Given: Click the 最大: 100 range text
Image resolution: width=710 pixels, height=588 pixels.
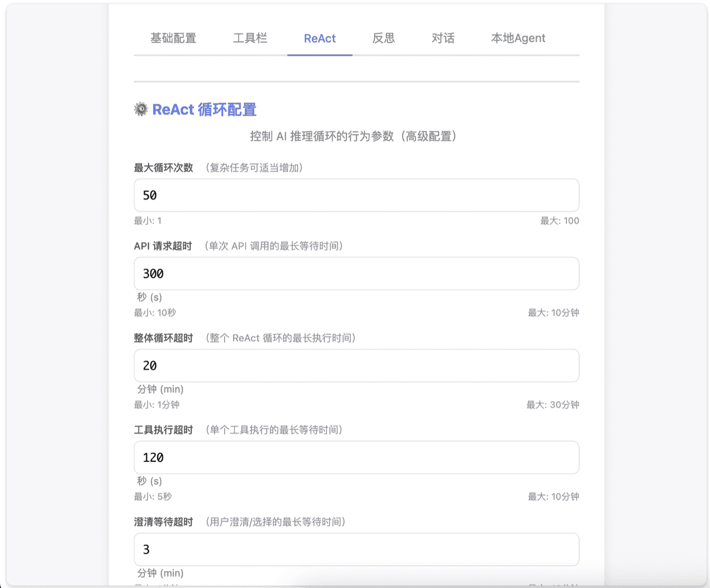Looking at the screenshot, I should [559, 221].
